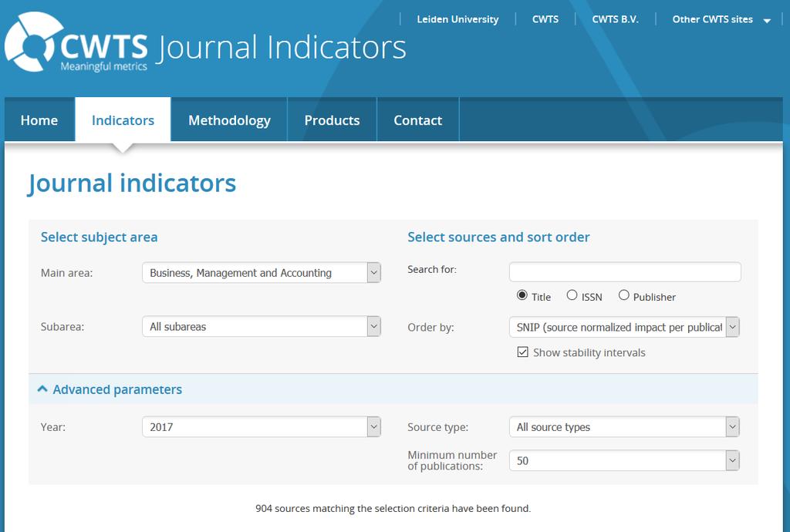Click the Minimum number of publications label
Viewport: 790px width, 532px height.
[x=452, y=460]
